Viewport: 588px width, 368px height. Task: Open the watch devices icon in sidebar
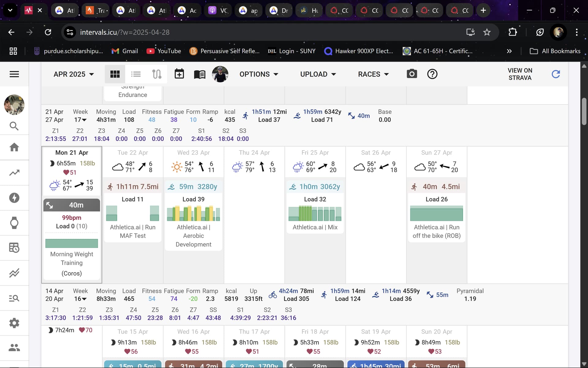point(14,223)
